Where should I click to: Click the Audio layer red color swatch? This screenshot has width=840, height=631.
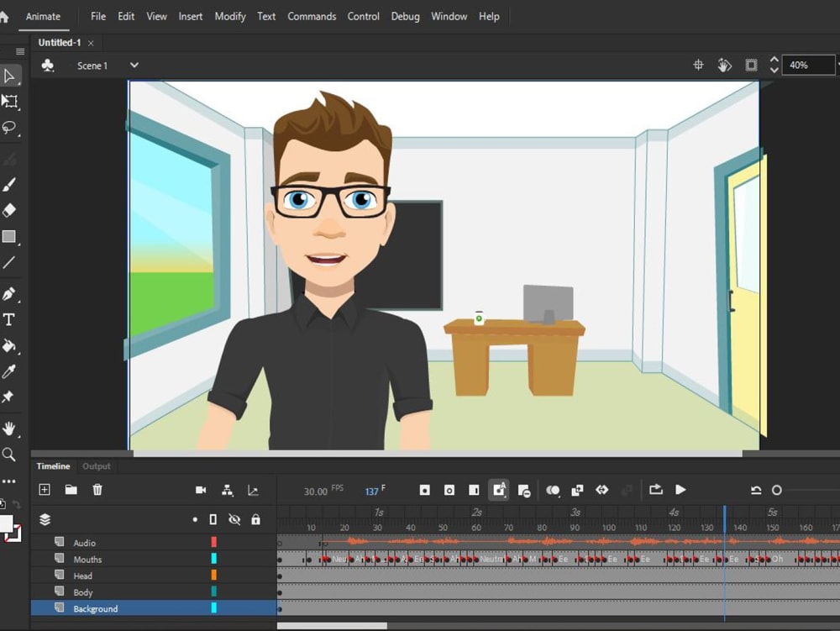213,542
